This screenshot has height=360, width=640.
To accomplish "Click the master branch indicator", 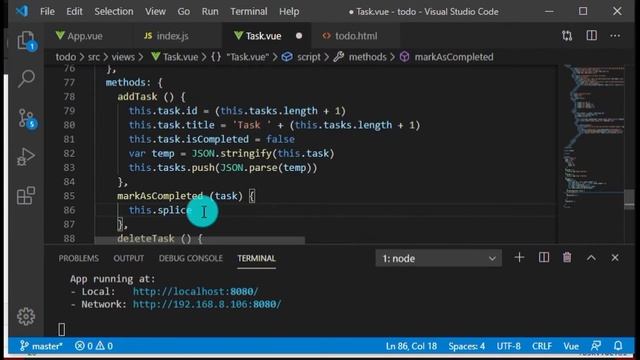I will point(41,346).
